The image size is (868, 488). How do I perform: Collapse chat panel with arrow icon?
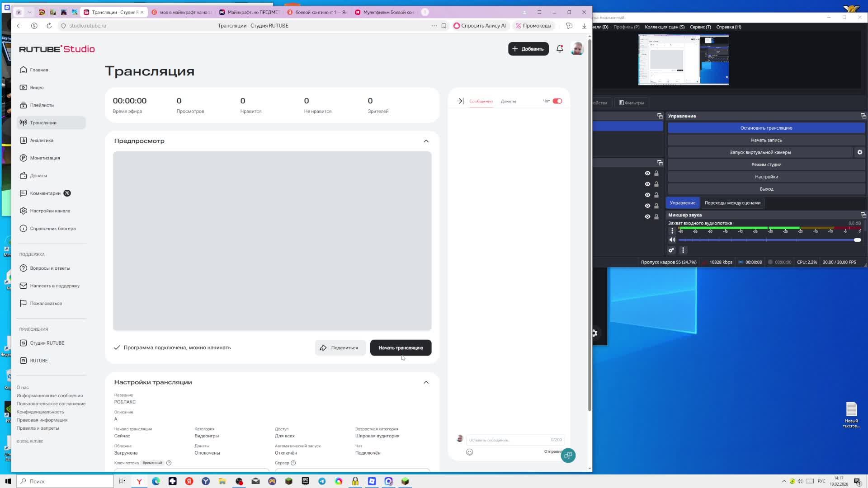[x=460, y=101]
